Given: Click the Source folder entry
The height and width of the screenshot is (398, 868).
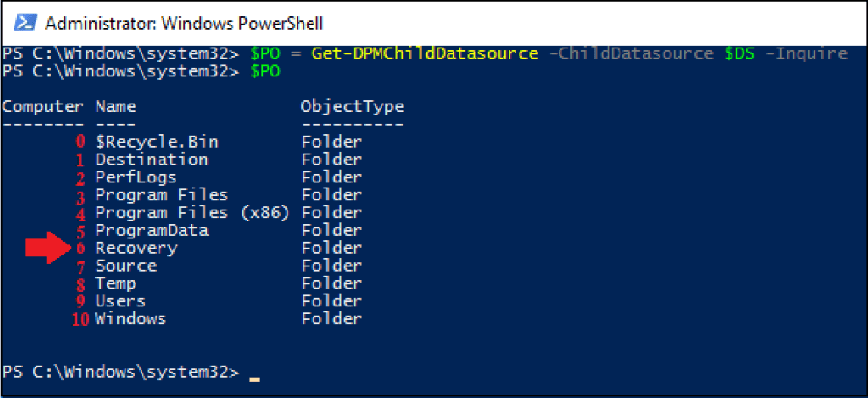Looking at the screenshot, I should tap(126, 266).
